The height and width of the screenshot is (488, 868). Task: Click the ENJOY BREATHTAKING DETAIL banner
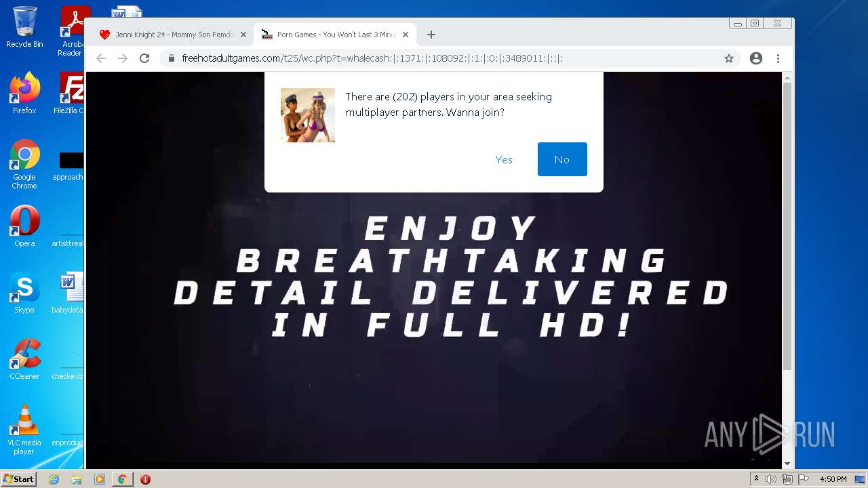click(450, 277)
